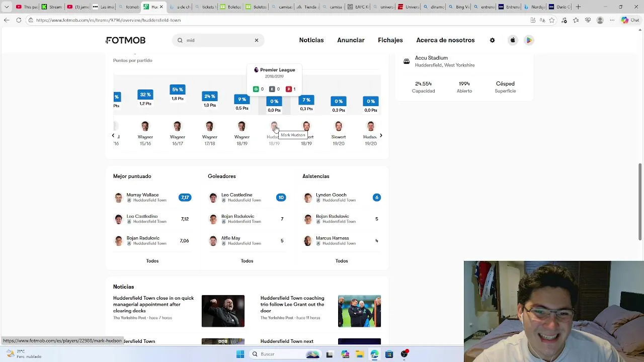This screenshot has height=362, width=644.
Task: Open the tab list dropdown
Action: (x=7, y=7)
